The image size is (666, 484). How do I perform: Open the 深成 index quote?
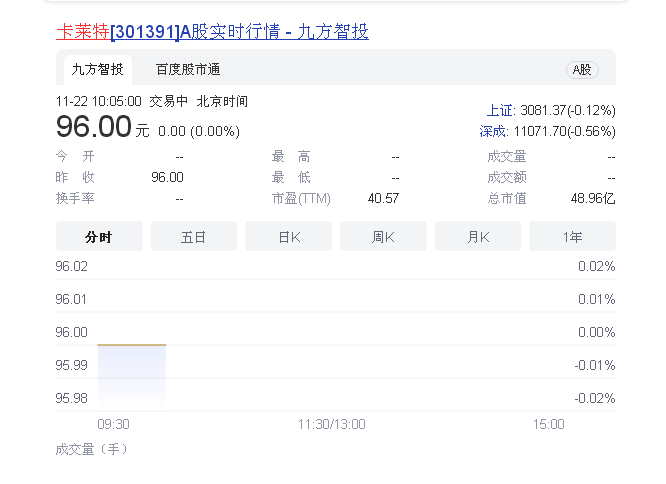547,131
